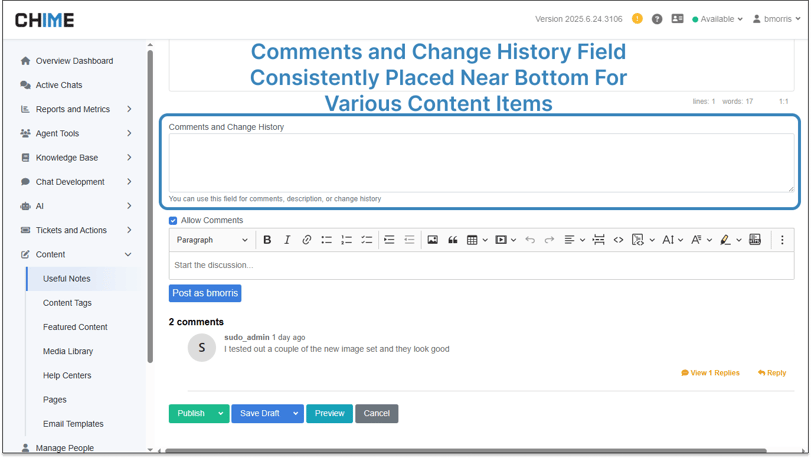811x458 pixels.
Task: Insert a to-do checklist
Action: pos(367,240)
